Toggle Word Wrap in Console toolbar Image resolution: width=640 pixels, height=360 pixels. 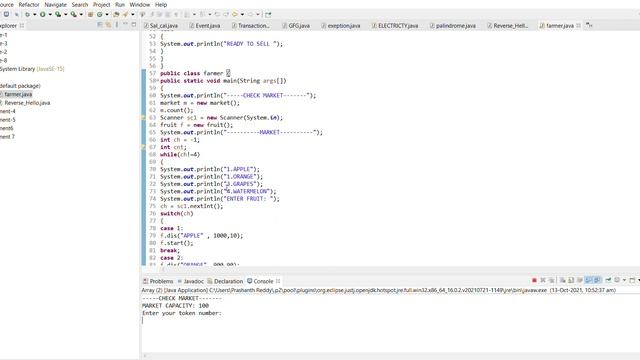pyautogui.click(x=580, y=280)
